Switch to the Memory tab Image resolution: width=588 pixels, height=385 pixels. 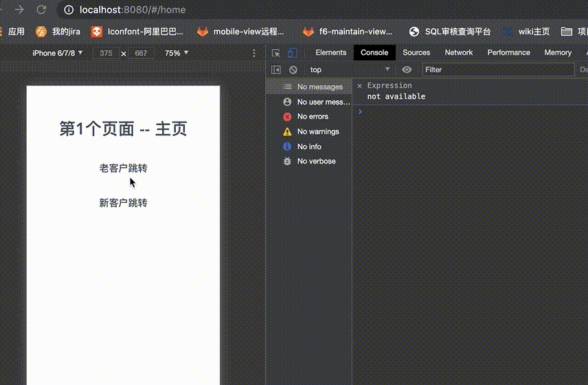(558, 52)
